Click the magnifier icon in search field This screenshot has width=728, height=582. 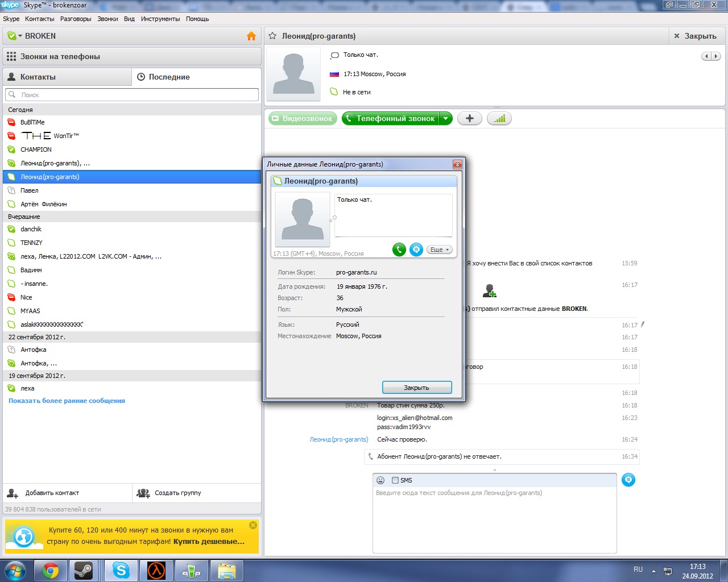coord(12,95)
